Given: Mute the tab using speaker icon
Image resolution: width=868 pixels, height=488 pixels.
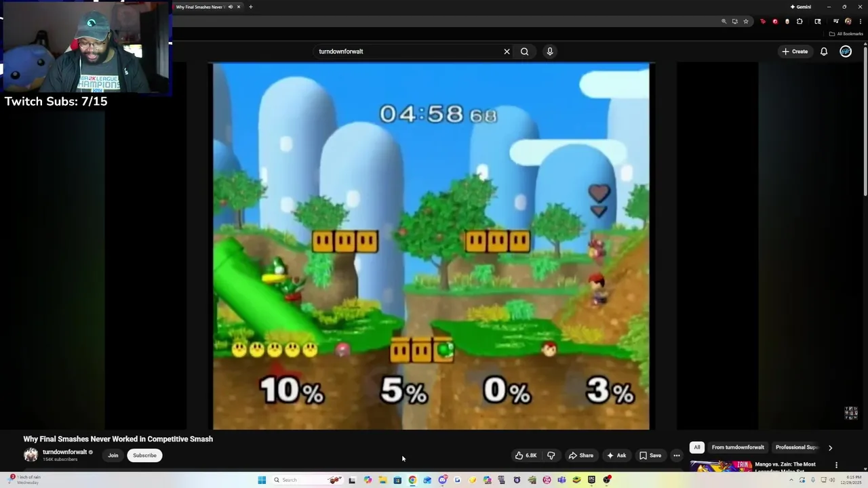Looking at the screenshot, I should [x=230, y=7].
